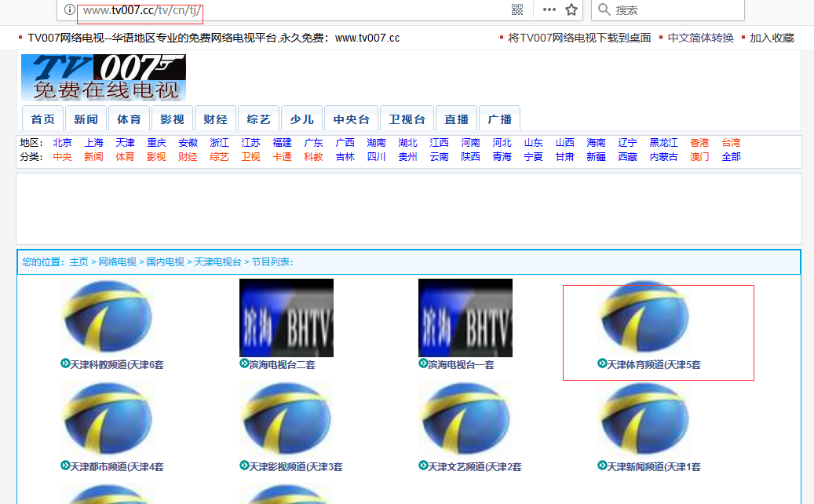Bookmark this page with the star icon

coord(571,9)
